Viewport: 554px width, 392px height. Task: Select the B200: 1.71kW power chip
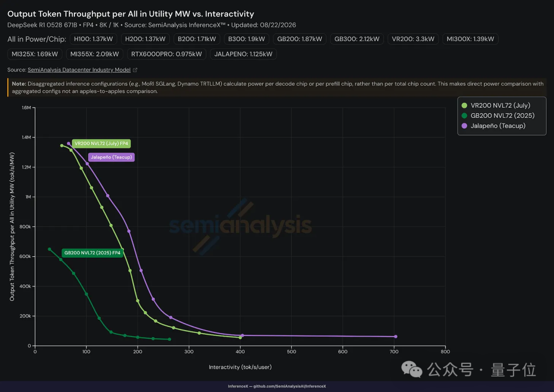[196, 39]
